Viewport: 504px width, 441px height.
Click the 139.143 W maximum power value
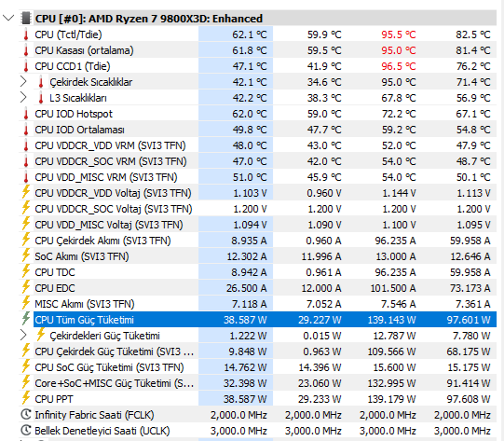click(391, 320)
